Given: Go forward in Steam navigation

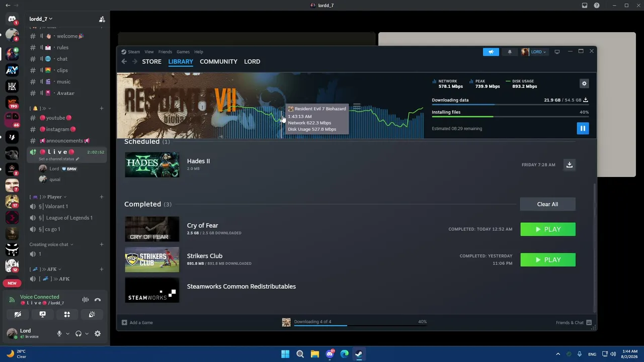Looking at the screenshot, I should coord(134,61).
